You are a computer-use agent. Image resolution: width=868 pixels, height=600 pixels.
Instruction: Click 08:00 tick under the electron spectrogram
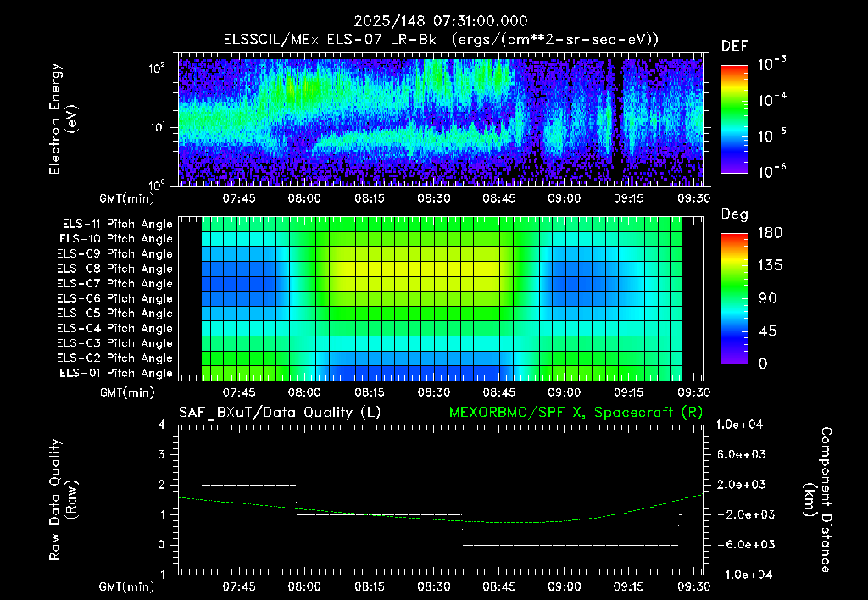pyautogui.click(x=304, y=198)
